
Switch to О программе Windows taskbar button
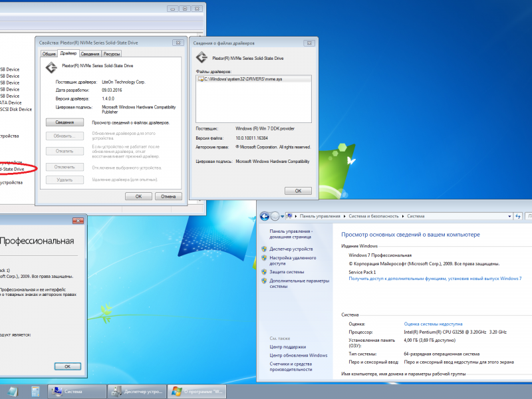pyautogui.click(x=197, y=392)
